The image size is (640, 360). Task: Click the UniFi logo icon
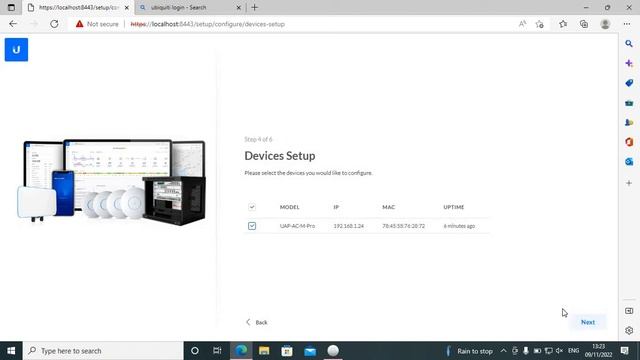coord(16,50)
